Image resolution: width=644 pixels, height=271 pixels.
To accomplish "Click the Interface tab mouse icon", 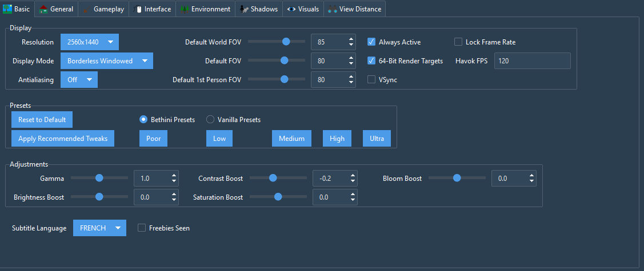I will pos(138,9).
